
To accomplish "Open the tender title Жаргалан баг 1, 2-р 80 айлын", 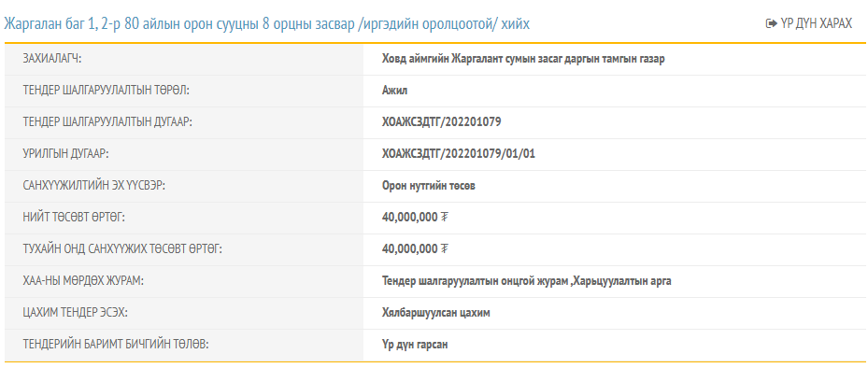I will (267, 23).
